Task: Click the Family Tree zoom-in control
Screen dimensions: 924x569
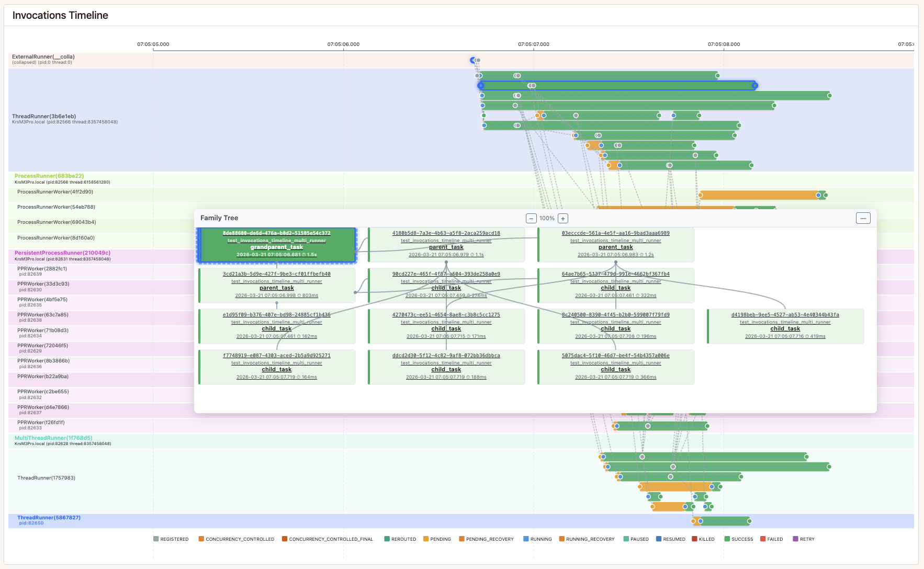Action: click(562, 218)
